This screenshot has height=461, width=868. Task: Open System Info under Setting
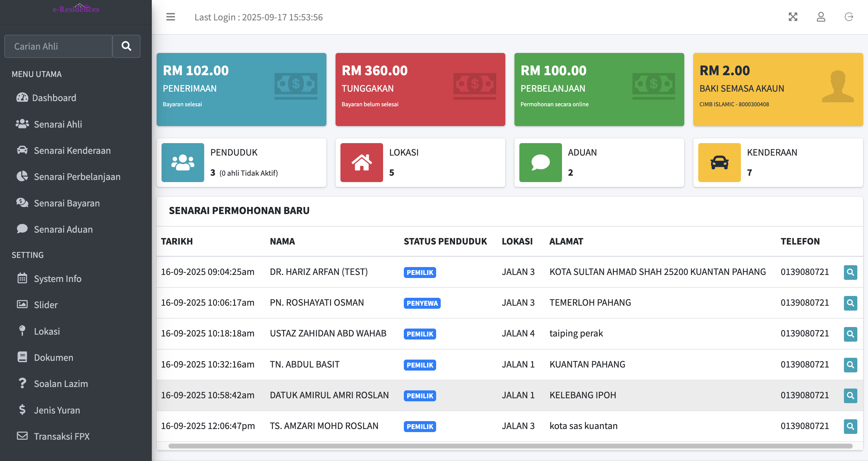click(x=57, y=279)
